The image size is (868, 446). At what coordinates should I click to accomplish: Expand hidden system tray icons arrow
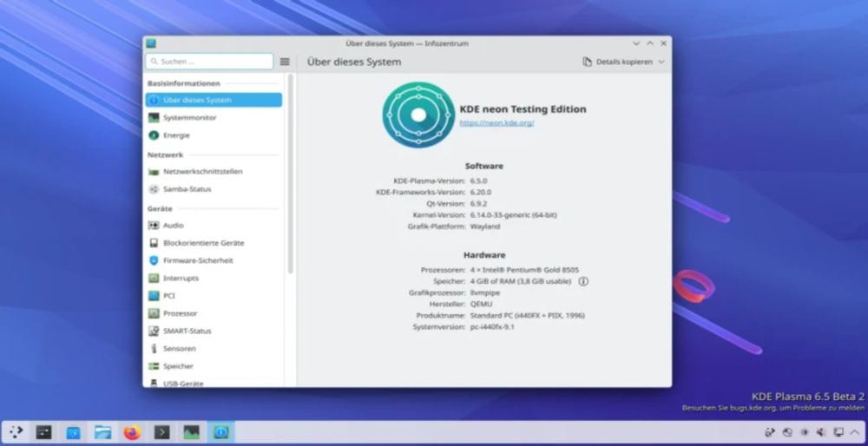click(855, 432)
